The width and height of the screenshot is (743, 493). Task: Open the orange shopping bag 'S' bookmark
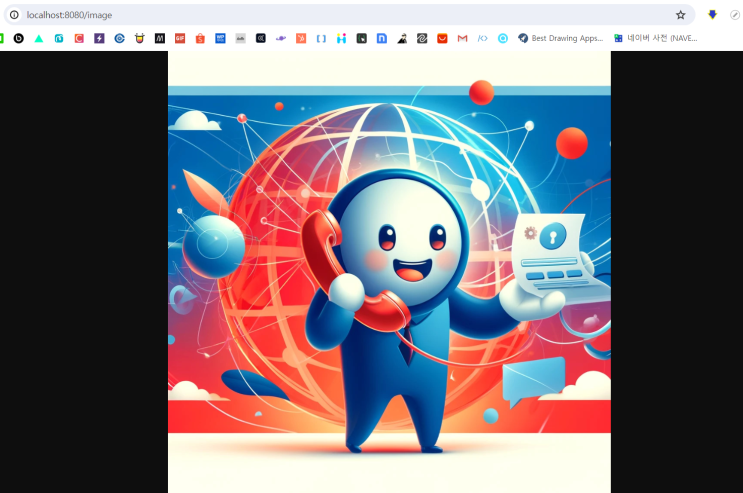click(x=200, y=38)
